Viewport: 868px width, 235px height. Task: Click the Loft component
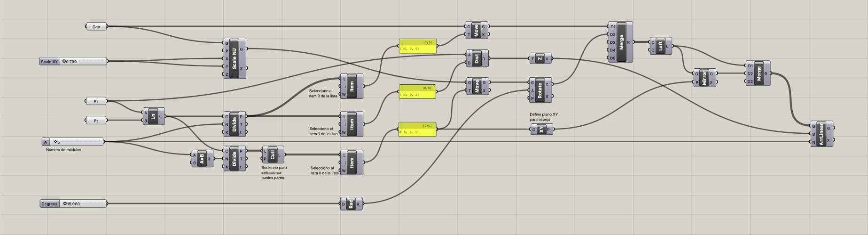tap(660, 46)
